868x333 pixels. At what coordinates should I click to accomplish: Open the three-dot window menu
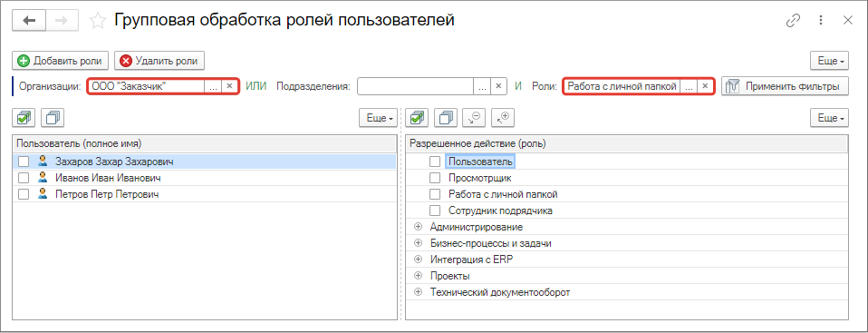tap(822, 21)
